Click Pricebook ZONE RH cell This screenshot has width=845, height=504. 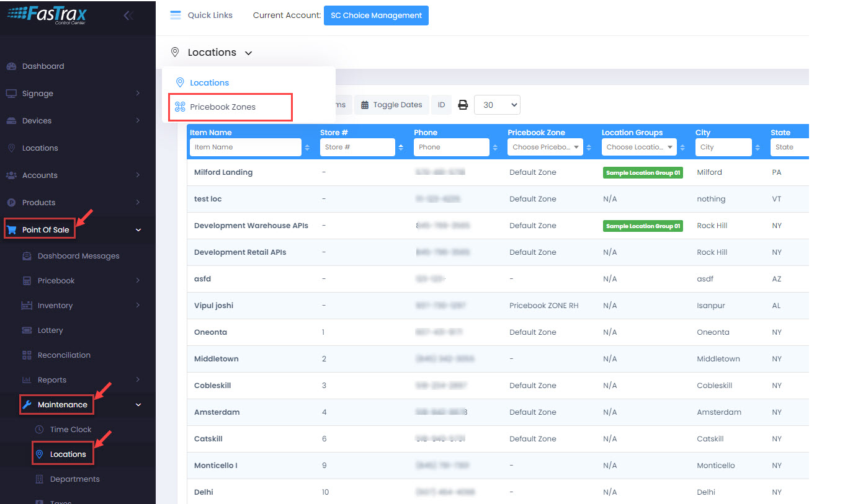544,306
